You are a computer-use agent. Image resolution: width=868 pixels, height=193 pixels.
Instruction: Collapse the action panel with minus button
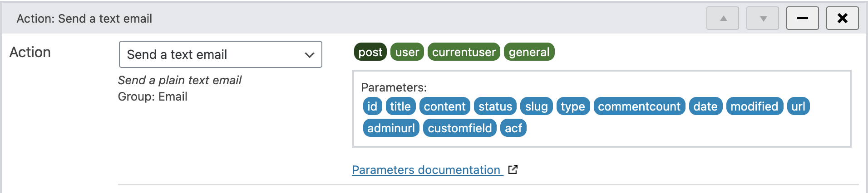[x=802, y=19]
